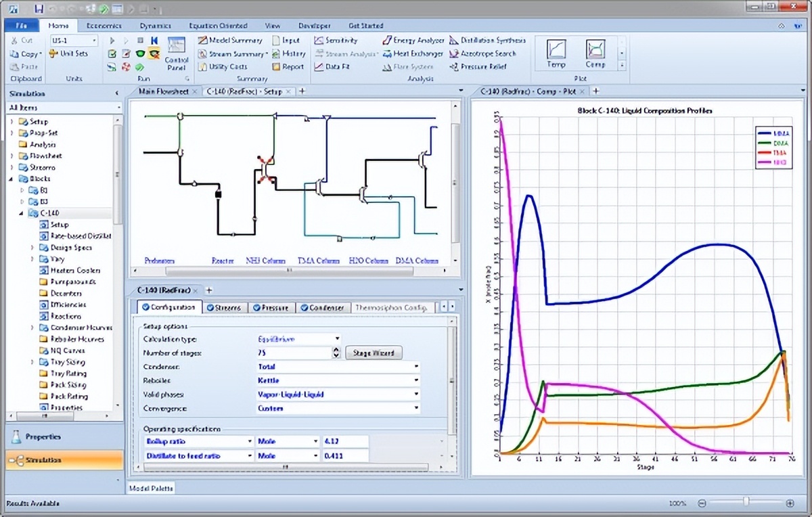Collapse the C-140 block tree node
812x517 pixels.
[x=22, y=213]
